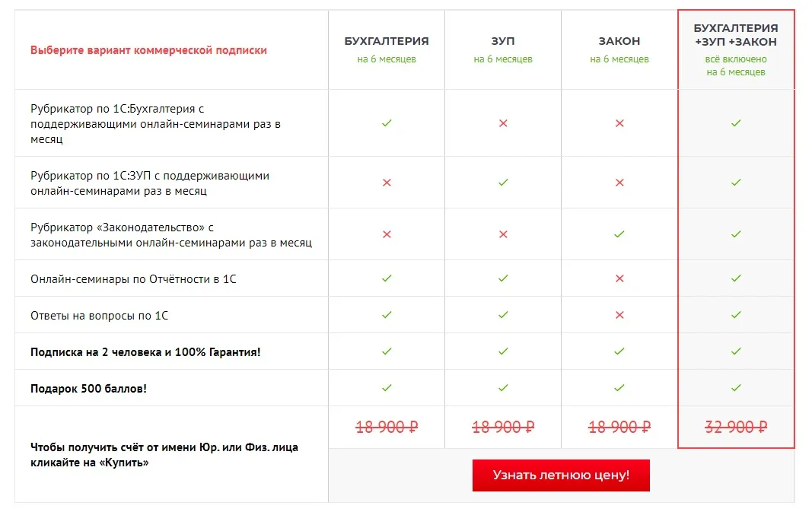Click green checkmark for 'Ответы на вопросы' in ЗУП column

503,315
